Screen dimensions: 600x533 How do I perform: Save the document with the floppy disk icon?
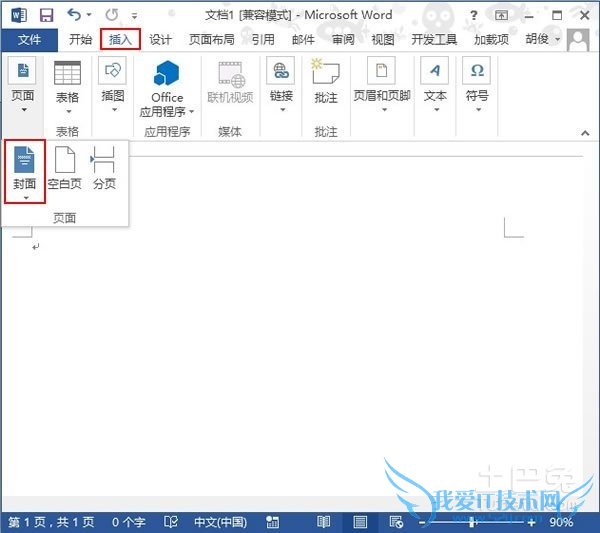(x=47, y=15)
